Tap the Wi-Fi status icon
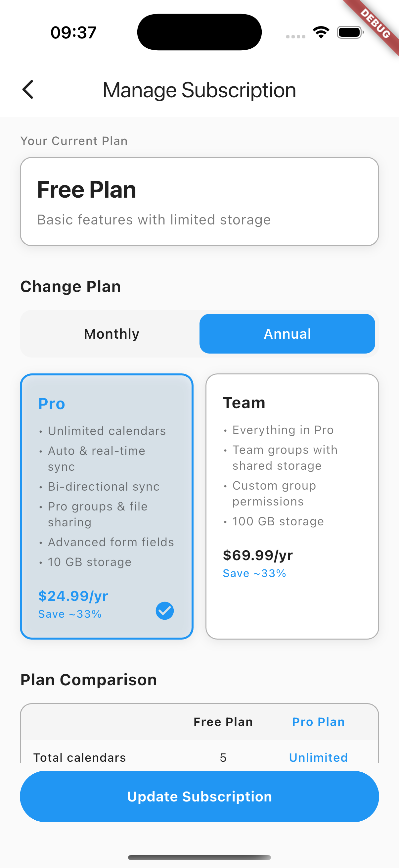The height and width of the screenshot is (868, 399). coord(321,32)
